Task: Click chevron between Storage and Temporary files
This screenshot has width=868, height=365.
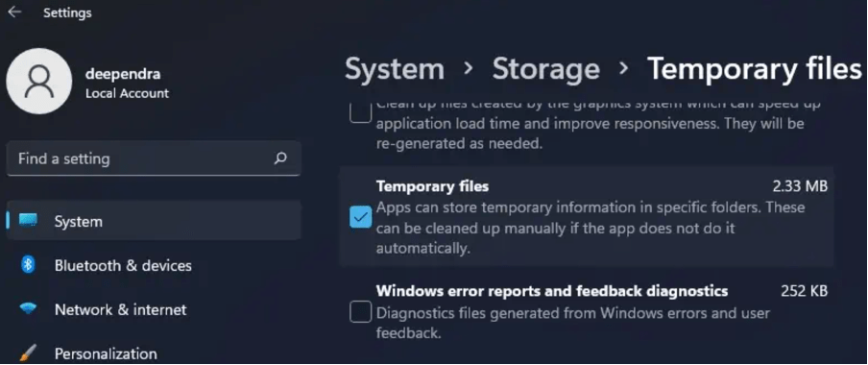Action: tap(624, 69)
